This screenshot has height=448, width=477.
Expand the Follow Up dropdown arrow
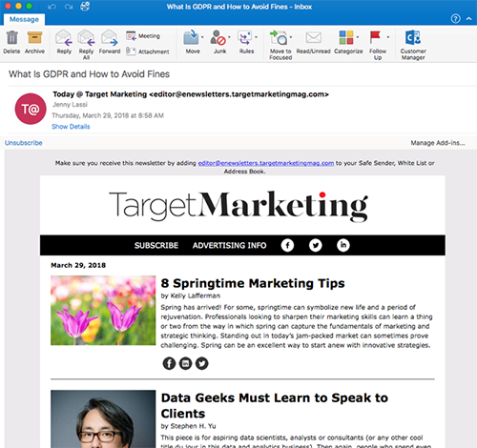click(x=388, y=37)
